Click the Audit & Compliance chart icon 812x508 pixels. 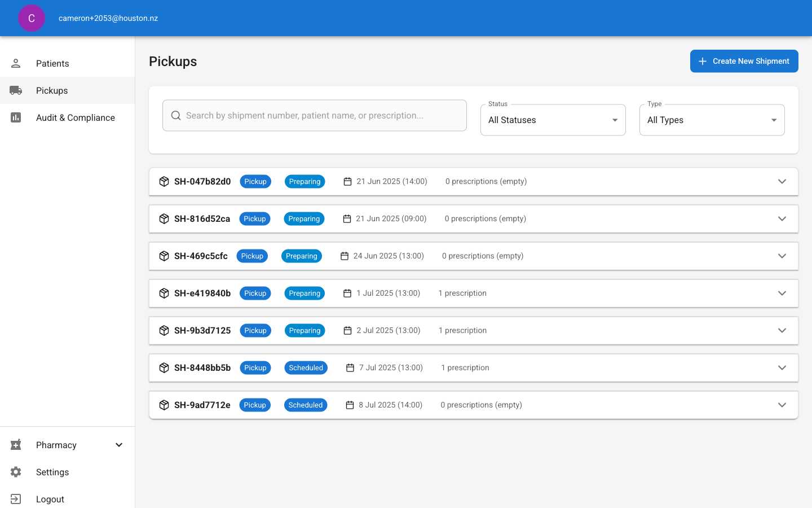[16, 117]
